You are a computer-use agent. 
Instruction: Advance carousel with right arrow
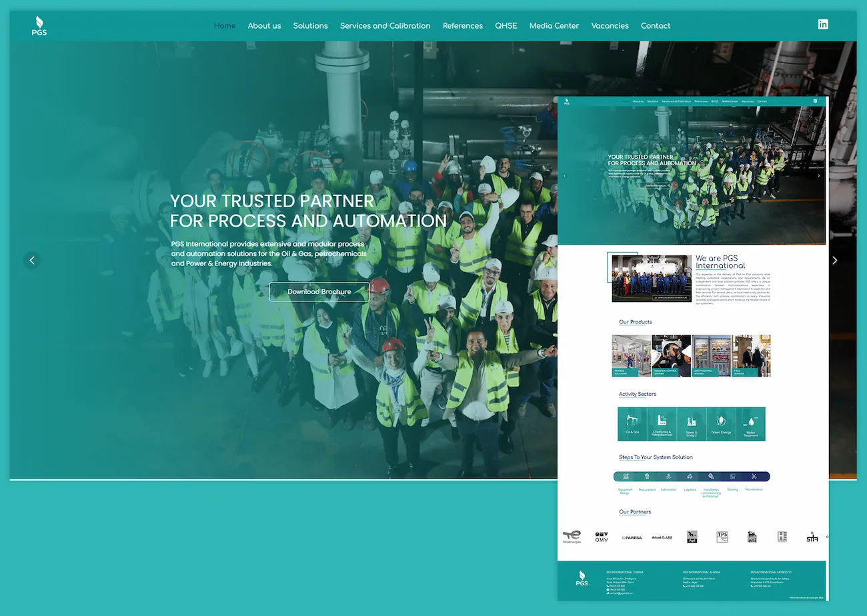[834, 260]
